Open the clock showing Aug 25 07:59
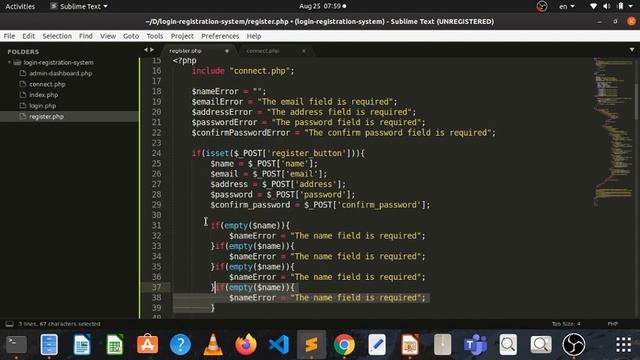 [x=322, y=6]
